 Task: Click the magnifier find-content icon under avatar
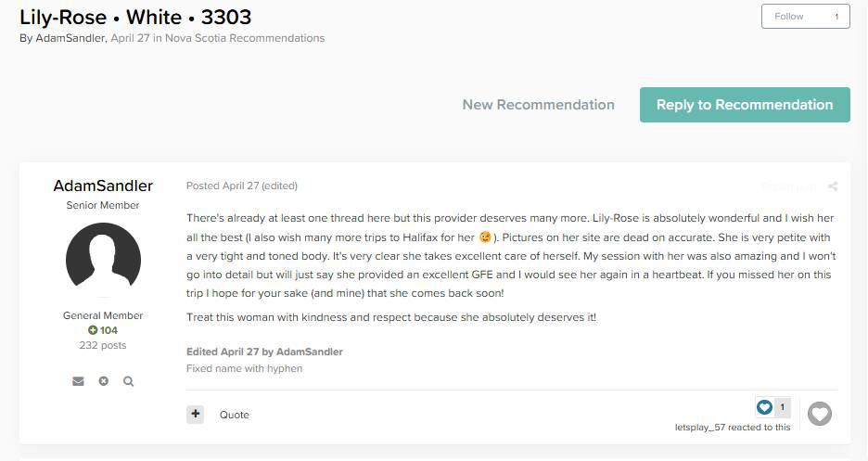[x=129, y=381]
